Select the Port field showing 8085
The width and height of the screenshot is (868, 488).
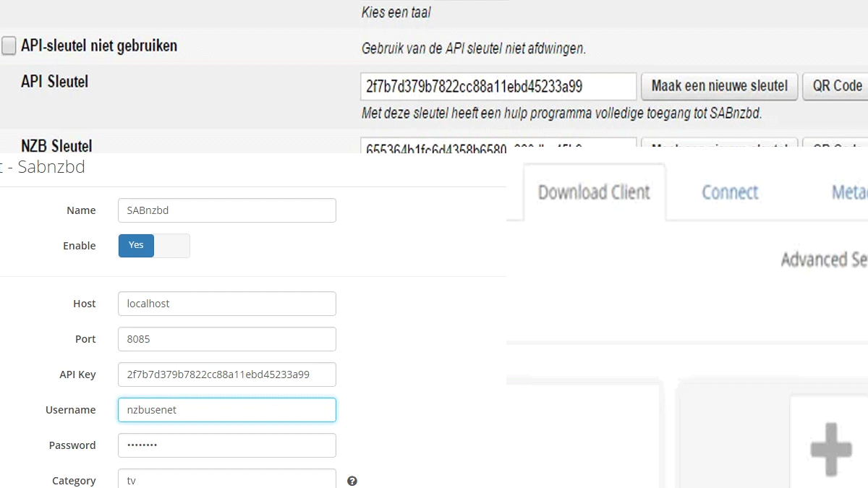click(x=226, y=339)
